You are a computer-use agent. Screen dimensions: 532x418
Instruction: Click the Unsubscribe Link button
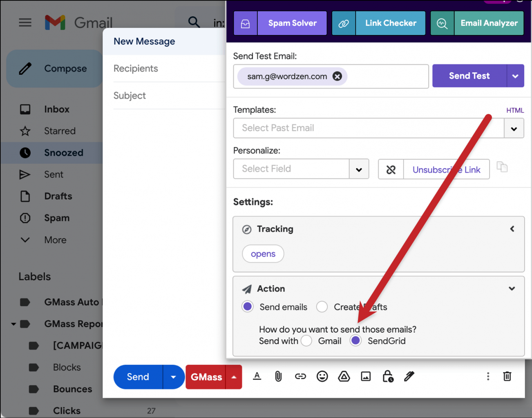coord(446,169)
